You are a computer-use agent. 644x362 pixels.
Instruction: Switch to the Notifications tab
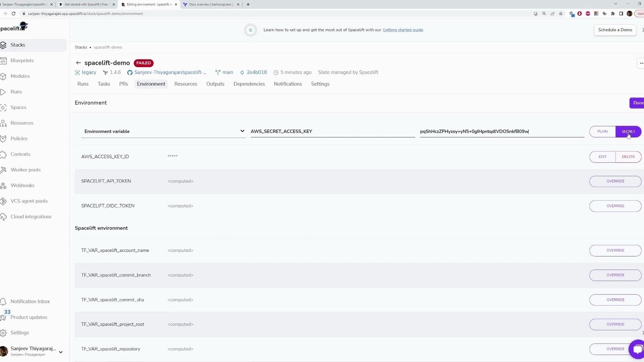click(x=288, y=84)
